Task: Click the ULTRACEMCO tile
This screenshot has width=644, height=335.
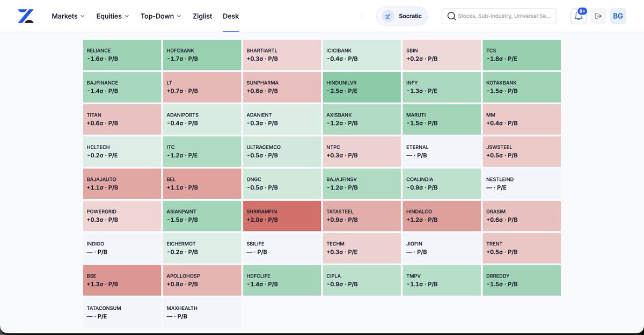Action: click(282, 151)
